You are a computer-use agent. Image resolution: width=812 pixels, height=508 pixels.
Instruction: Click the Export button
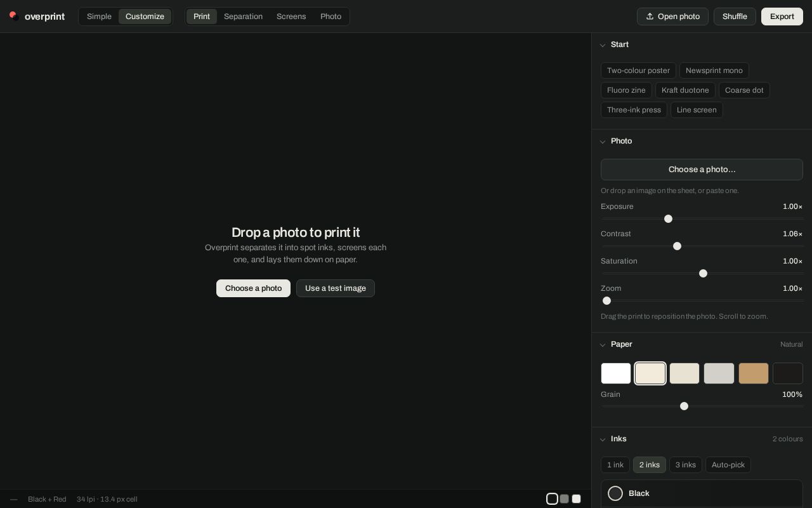(782, 17)
